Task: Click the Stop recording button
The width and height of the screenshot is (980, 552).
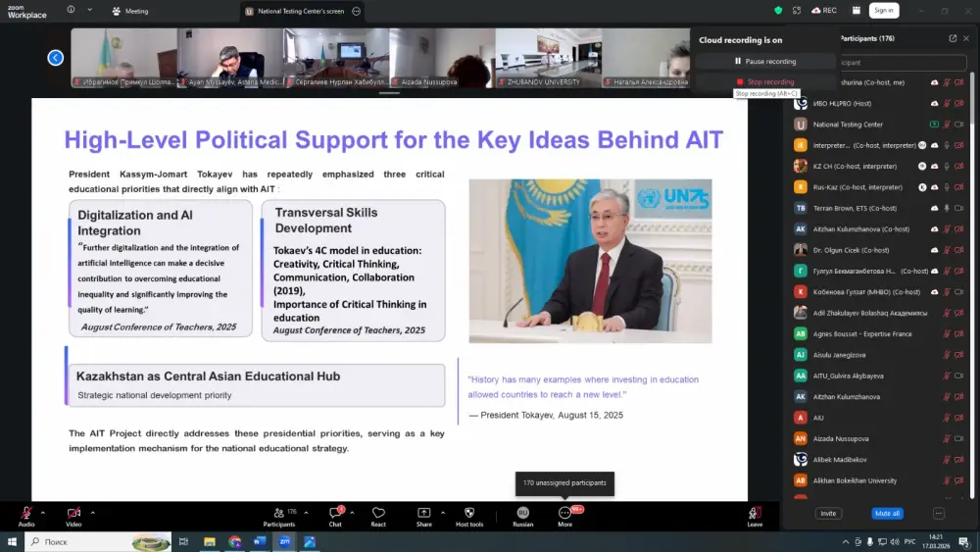Action: 765,82
